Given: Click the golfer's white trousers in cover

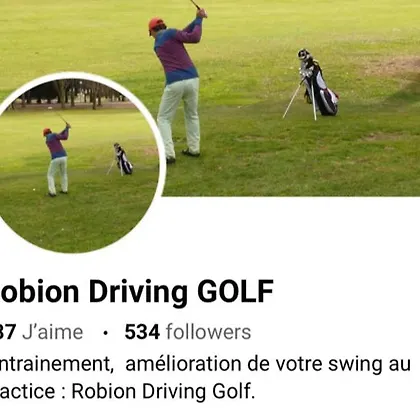Looking at the screenshot, I should pos(179,117).
